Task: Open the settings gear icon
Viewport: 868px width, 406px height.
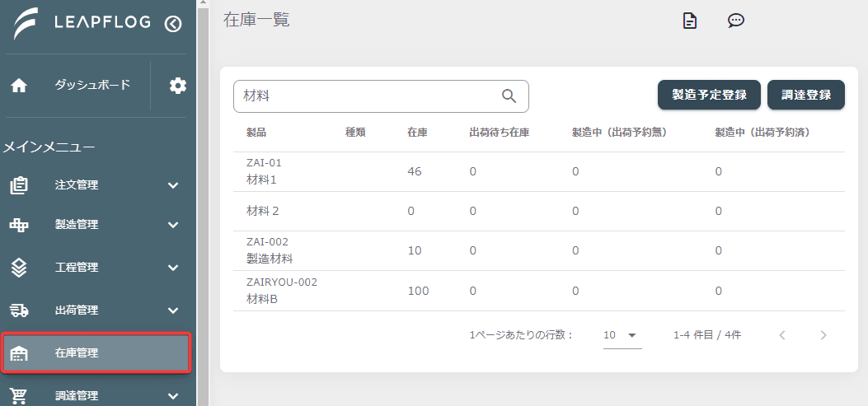Action: pyautogui.click(x=178, y=86)
